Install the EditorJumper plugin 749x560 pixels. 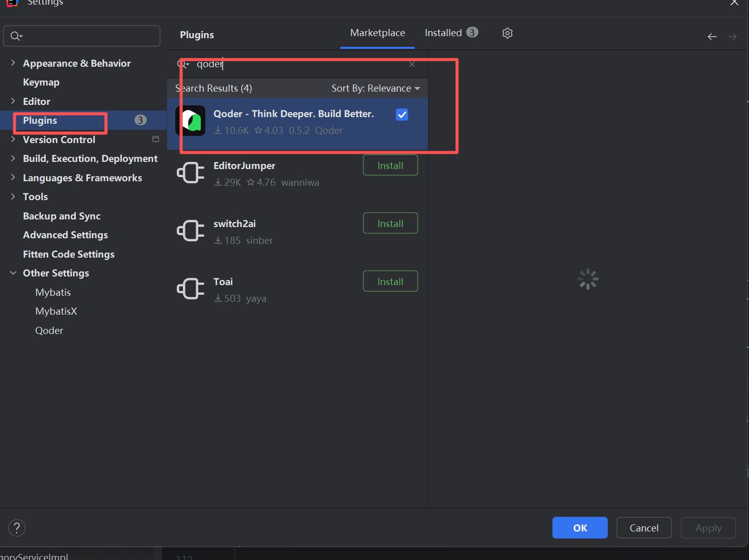[390, 165]
